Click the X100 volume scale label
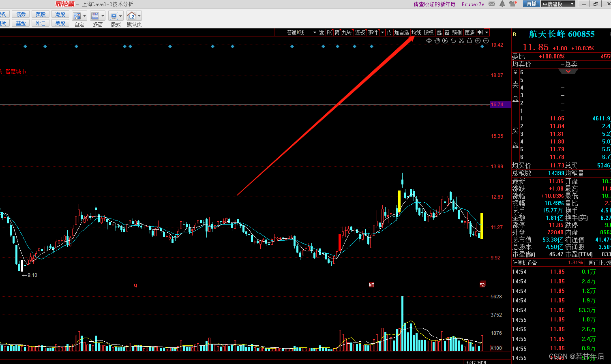This screenshot has height=364, width=611. pyautogui.click(x=496, y=348)
